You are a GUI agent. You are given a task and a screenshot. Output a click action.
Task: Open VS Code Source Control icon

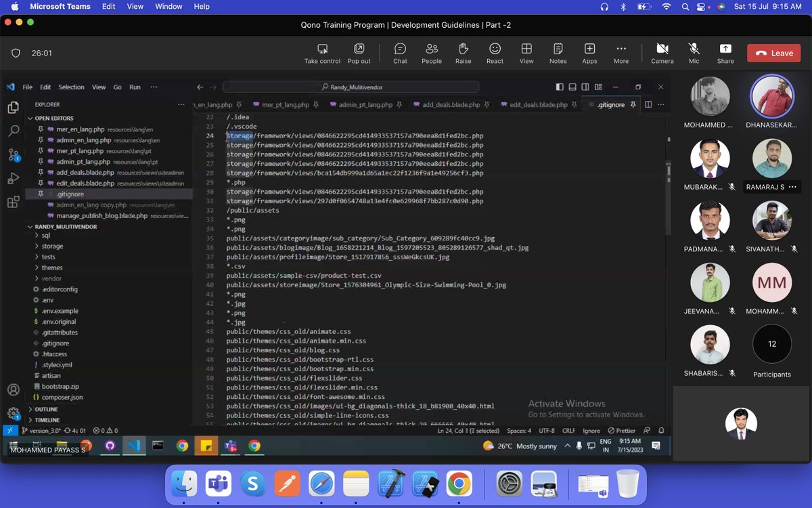pos(13,154)
